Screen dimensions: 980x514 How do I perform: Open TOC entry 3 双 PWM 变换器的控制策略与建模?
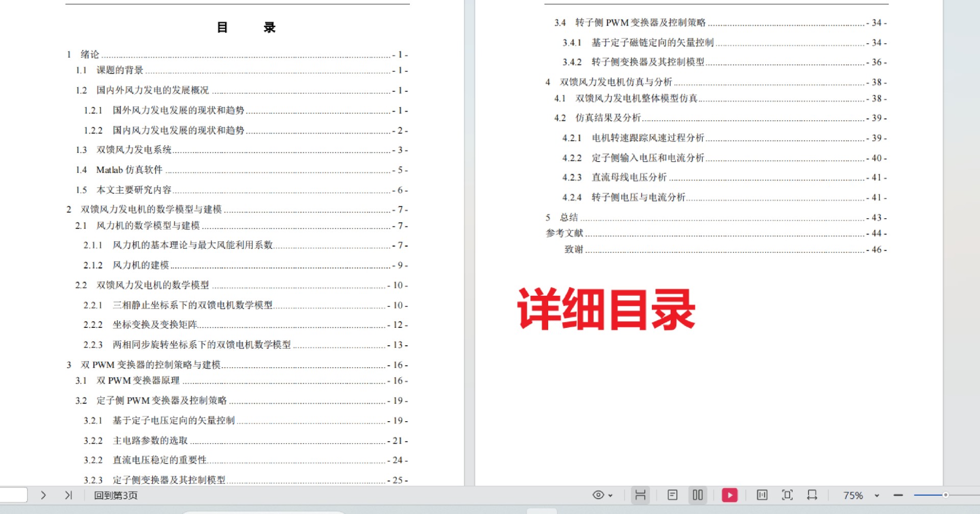tap(237, 365)
